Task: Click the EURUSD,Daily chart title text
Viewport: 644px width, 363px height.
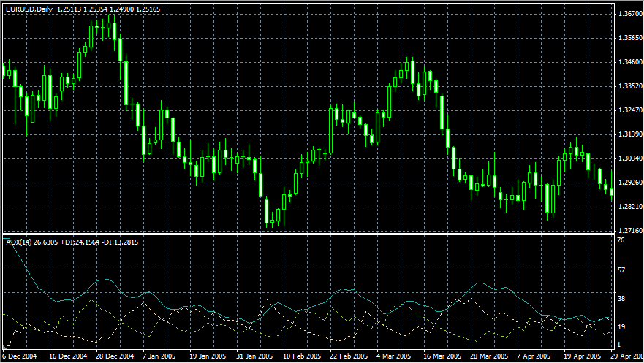Action: coord(29,9)
